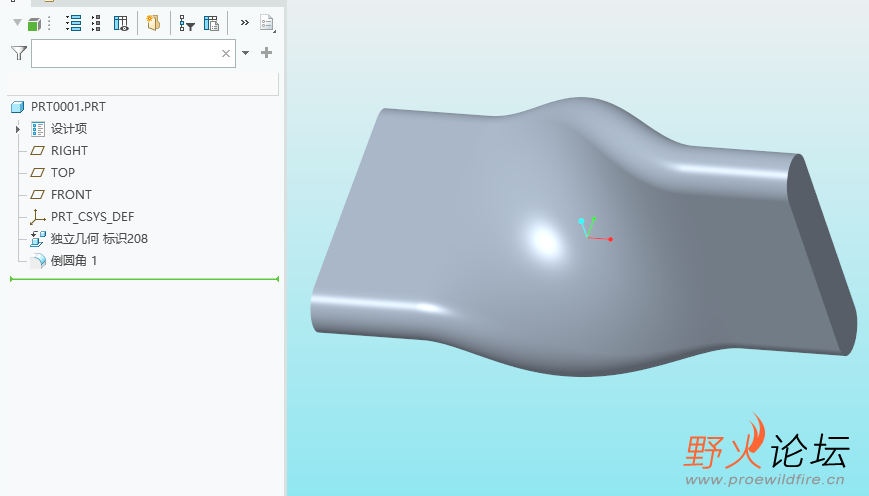
Task: Click the 独立几何 import geometry icon
Action: pyautogui.click(x=38, y=239)
